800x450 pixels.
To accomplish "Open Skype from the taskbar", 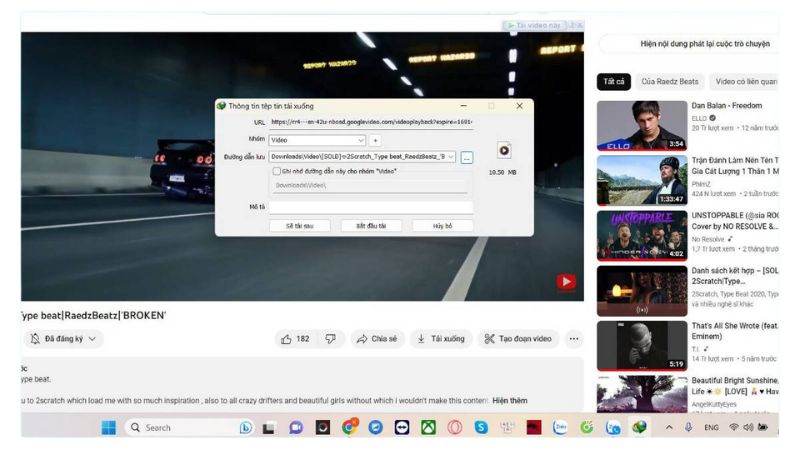I will 481,428.
